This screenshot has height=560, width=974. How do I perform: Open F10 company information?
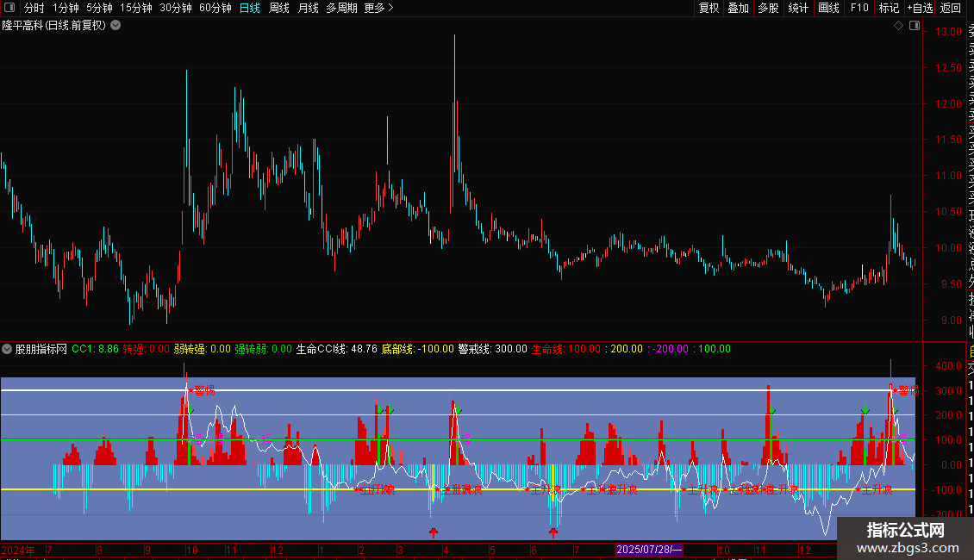[859, 8]
